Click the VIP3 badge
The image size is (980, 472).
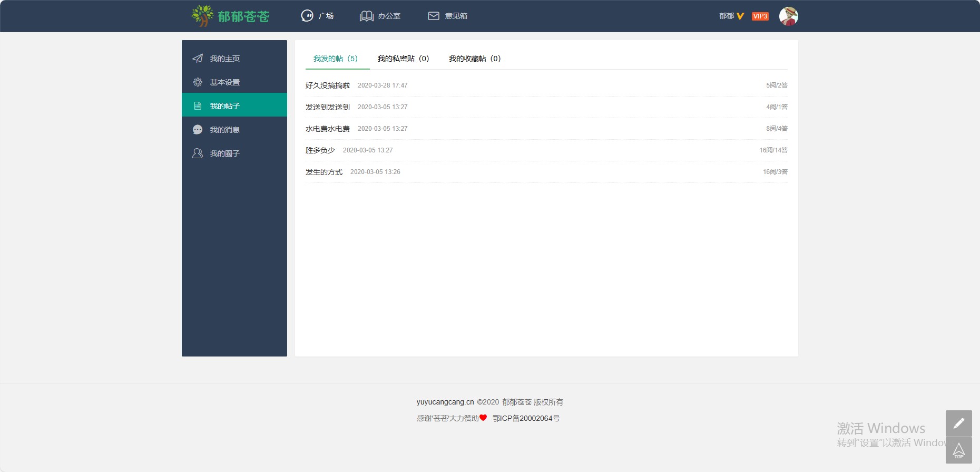pyautogui.click(x=760, y=16)
